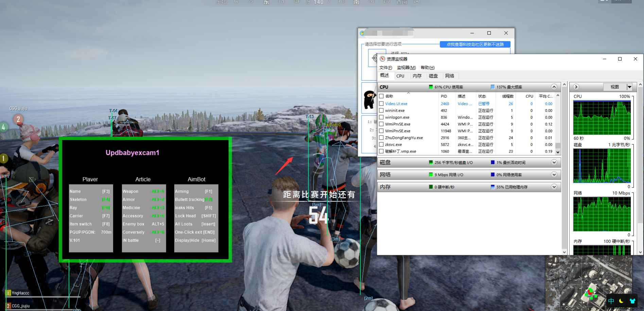
Task: Click the 网络 section header bar
Action: coord(469,175)
